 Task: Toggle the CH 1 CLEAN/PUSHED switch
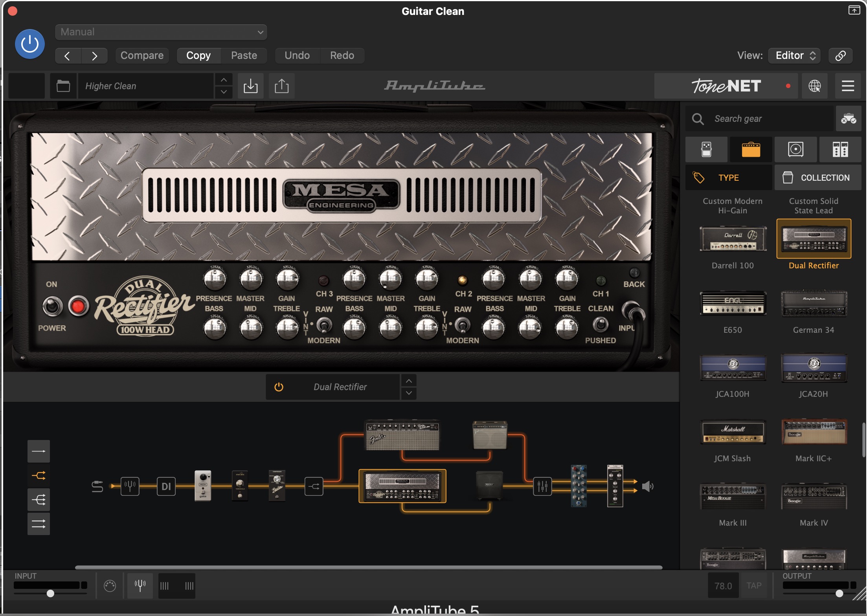pyautogui.click(x=601, y=324)
